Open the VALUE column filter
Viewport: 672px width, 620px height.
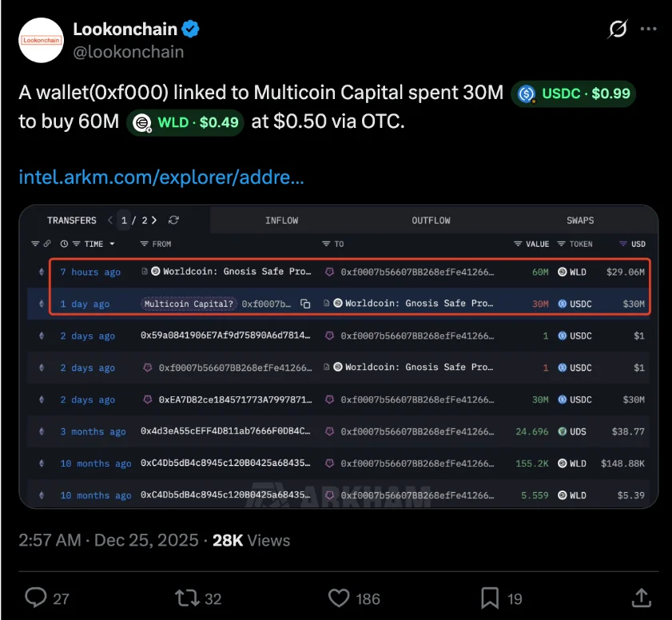[519, 244]
